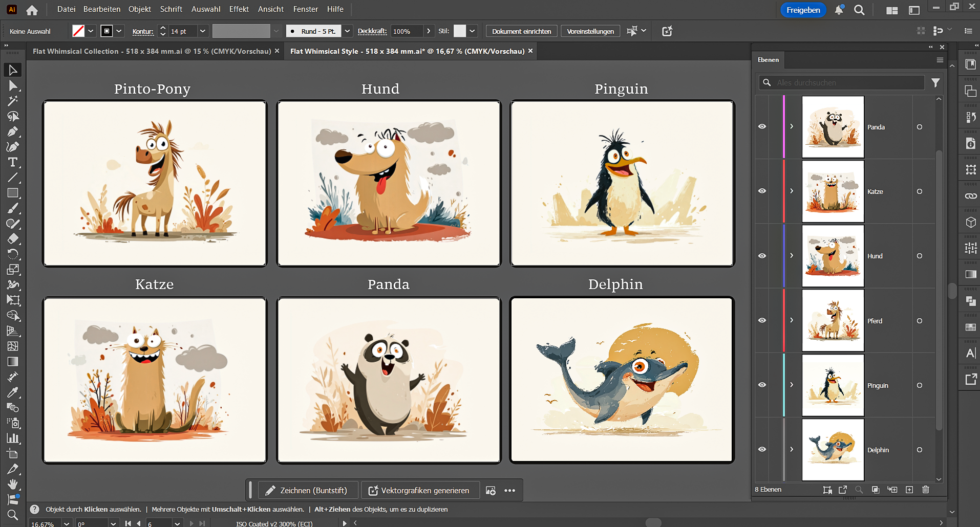Hide the Panda layer
The width and height of the screenshot is (980, 527).
coord(762,126)
